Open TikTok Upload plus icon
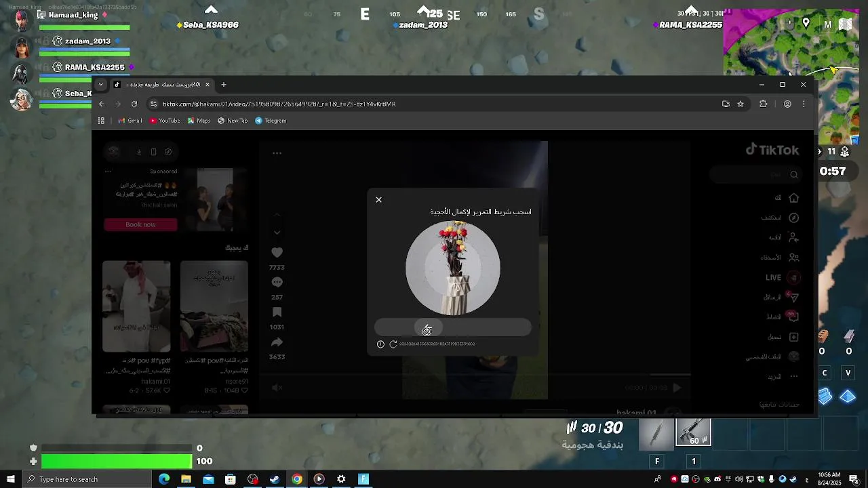This screenshot has width=868, height=488. [x=793, y=337]
